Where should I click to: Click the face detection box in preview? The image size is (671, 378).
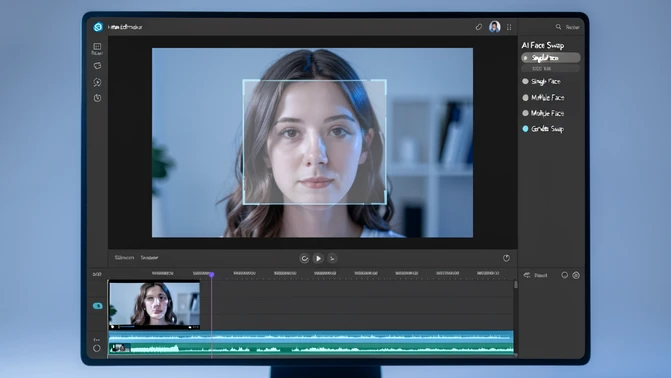[315, 142]
